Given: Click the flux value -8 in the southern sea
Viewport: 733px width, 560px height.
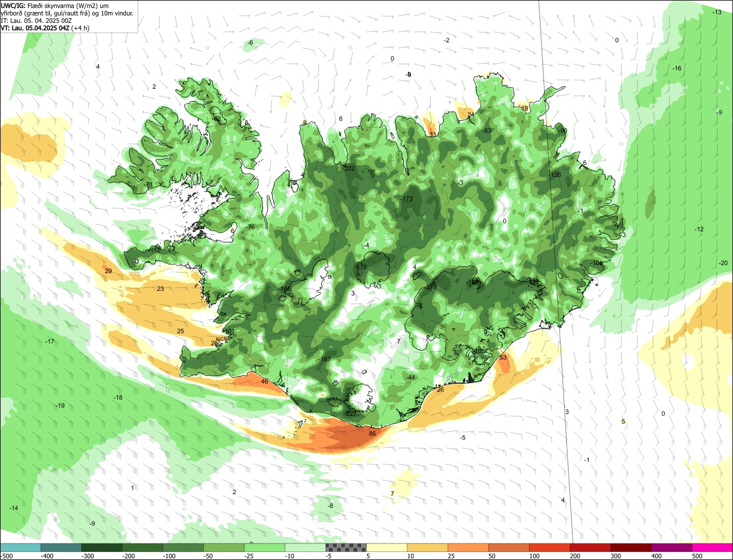Looking at the screenshot, I should (330, 506).
